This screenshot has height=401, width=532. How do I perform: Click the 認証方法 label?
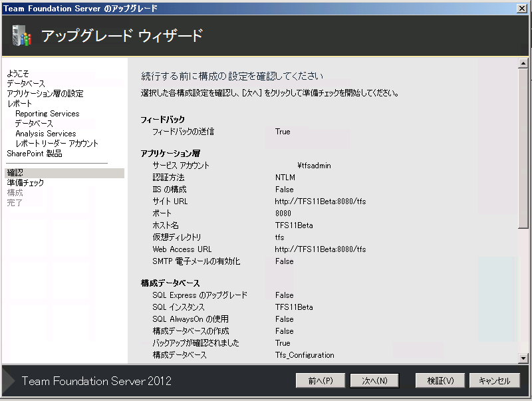click(169, 178)
